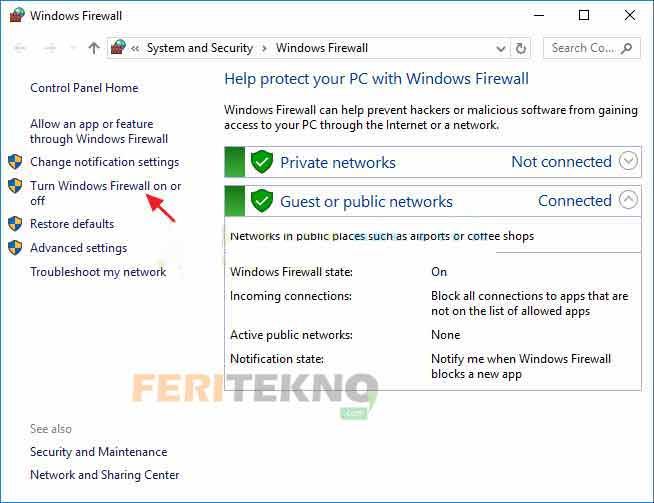Open Allow an app or feature link
This screenshot has width=654, height=503.
(x=99, y=131)
